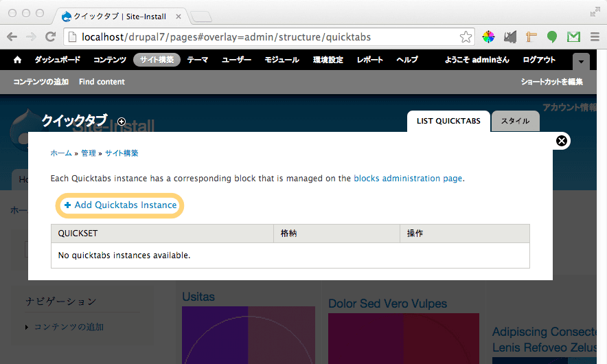Click the Usitas article image thumbnail
Viewport: 607px width, 364px height.
pyautogui.click(x=249, y=335)
